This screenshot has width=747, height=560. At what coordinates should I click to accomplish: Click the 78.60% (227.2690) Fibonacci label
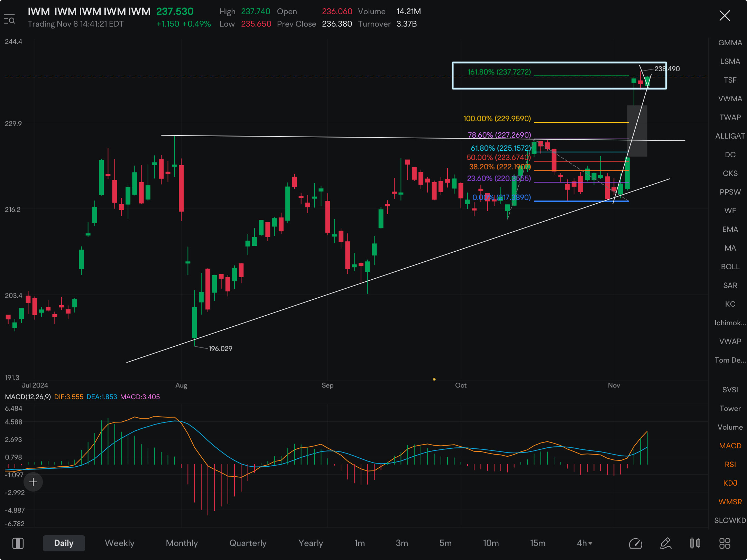(499, 135)
